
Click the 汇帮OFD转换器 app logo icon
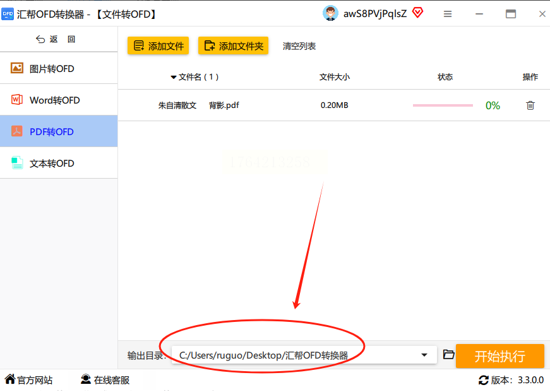pyautogui.click(x=8, y=14)
